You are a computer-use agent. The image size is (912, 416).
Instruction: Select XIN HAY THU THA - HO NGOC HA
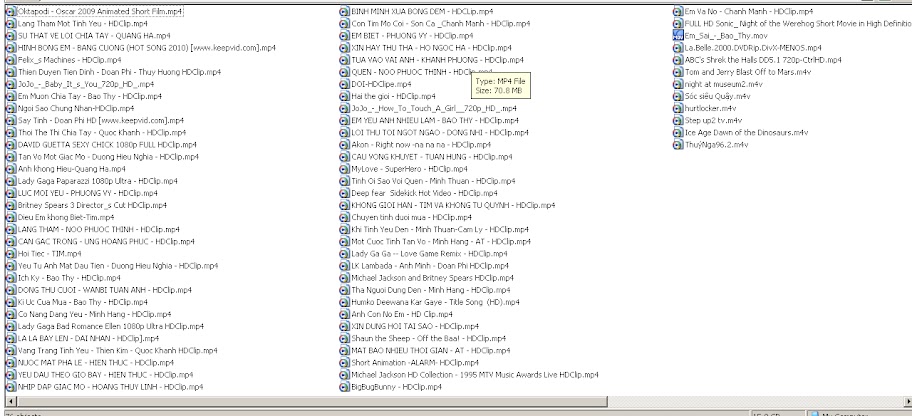click(x=432, y=48)
